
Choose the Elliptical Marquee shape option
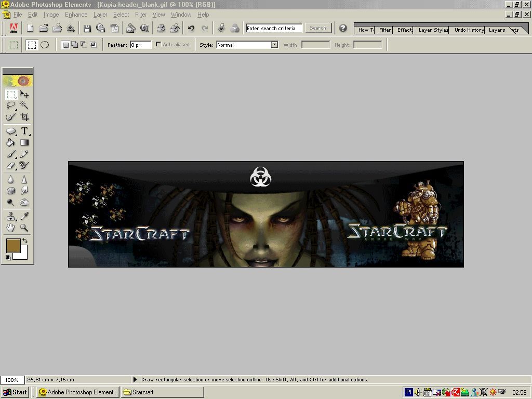[45, 45]
